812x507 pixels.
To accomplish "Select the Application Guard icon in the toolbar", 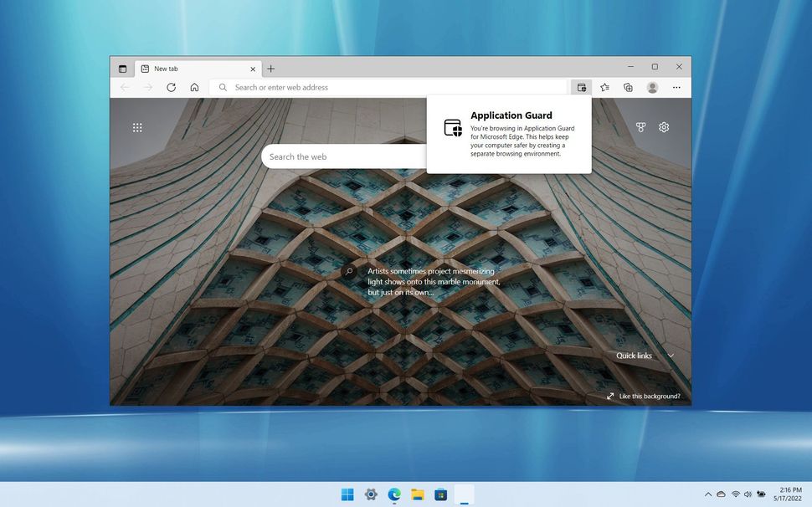I will click(582, 87).
